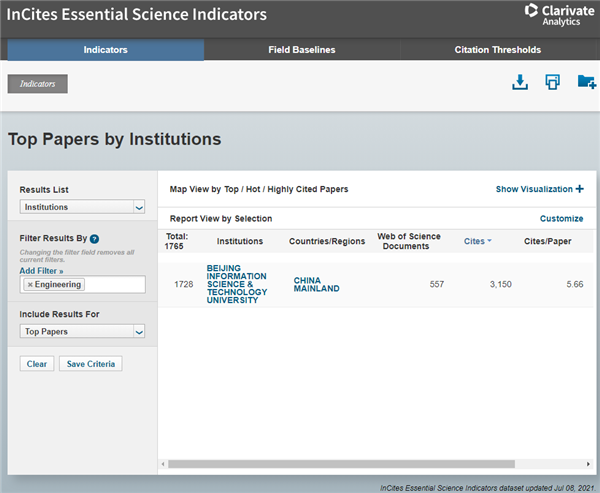Open the Results List Institutions dropdown

click(83, 207)
